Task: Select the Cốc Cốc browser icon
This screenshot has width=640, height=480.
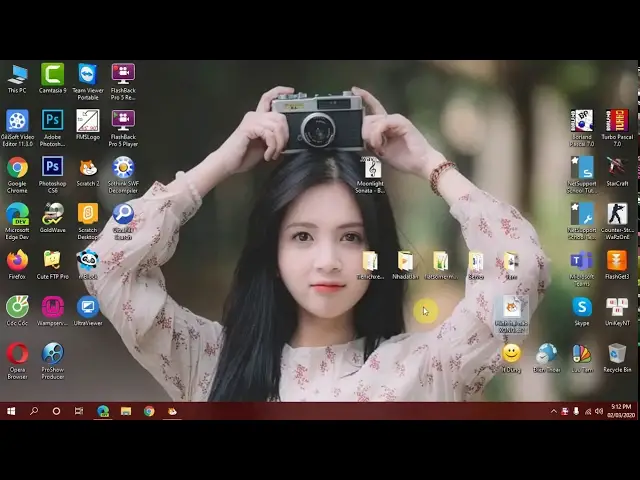Action: pyautogui.click(x=17, y=311)
